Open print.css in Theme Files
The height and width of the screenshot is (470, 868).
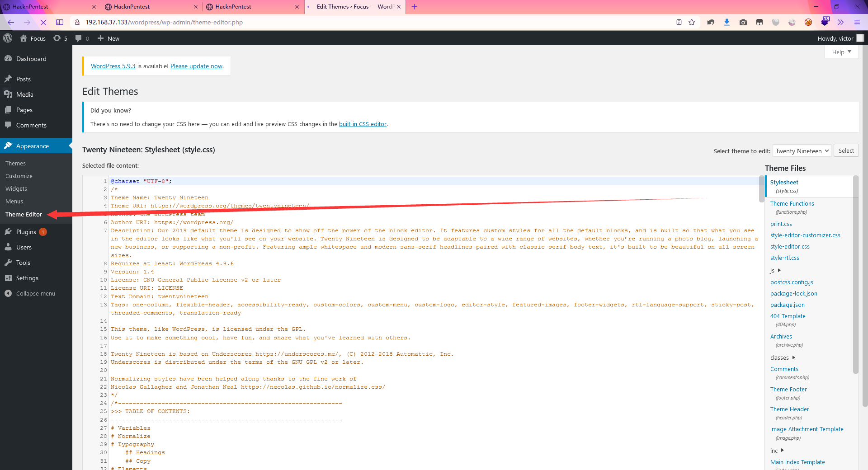click(781, 224)
